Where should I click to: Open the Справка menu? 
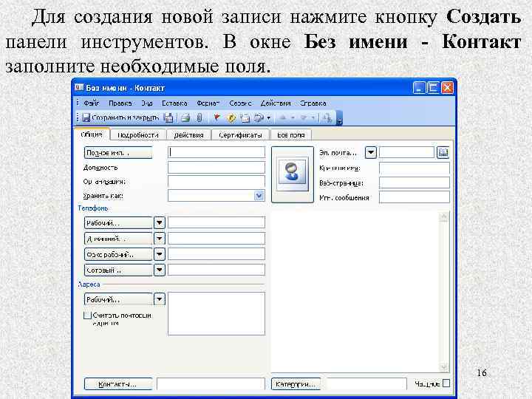click(313, 103)
